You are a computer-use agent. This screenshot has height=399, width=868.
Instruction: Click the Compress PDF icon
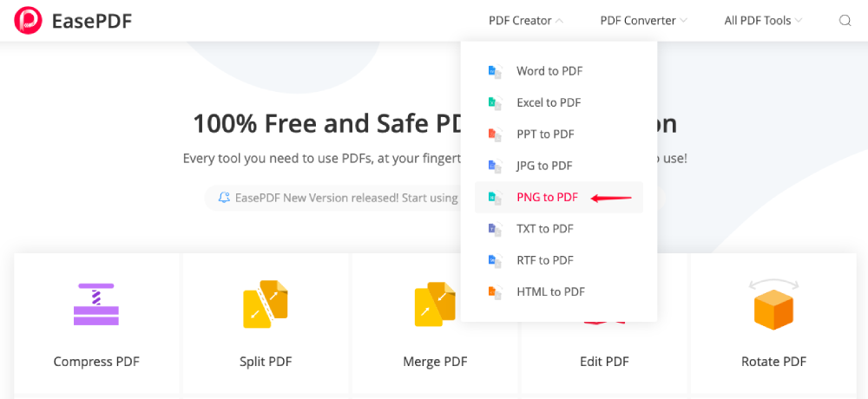(96, 304)
